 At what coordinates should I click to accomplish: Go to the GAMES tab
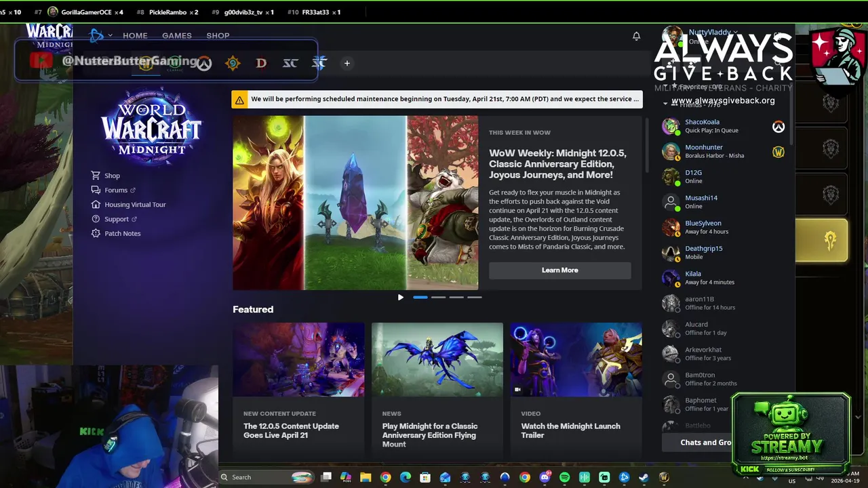177,36
